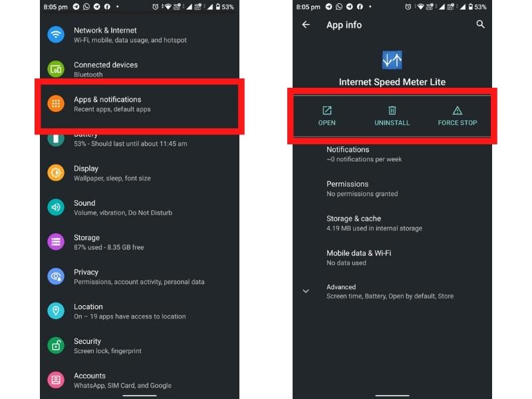Tap OPEN to launch Internet Speed Meter Lite
Image resolution: width=532 pixels, height=399 pixels.
(x=327, y=116)
